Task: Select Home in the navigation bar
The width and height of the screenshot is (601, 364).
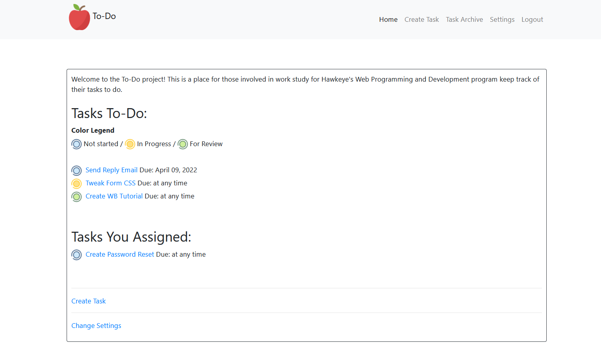Action: pos(388,19)
